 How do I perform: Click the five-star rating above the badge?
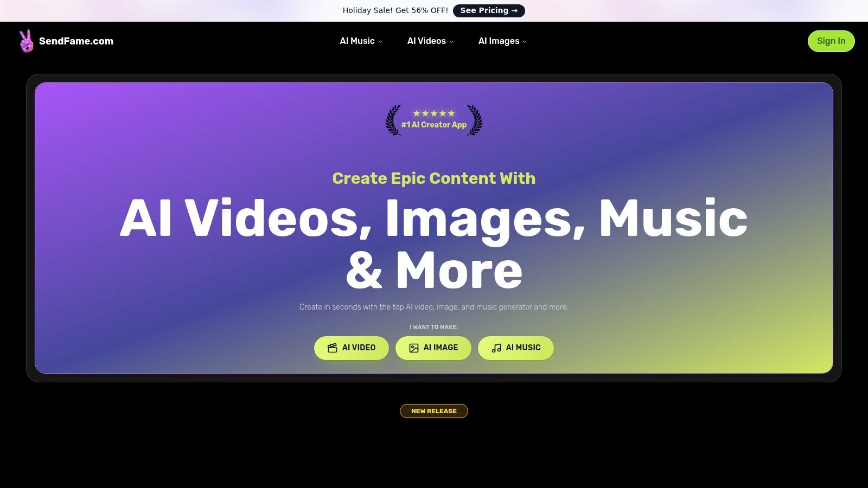tap(433, 113)
